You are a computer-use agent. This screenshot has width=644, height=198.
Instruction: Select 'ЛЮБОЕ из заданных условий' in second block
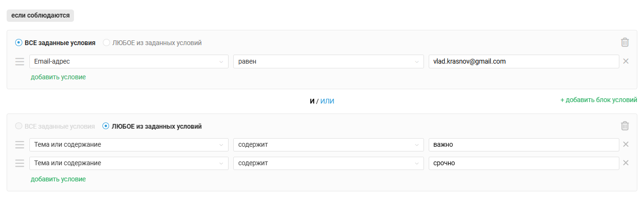[107, 126]
